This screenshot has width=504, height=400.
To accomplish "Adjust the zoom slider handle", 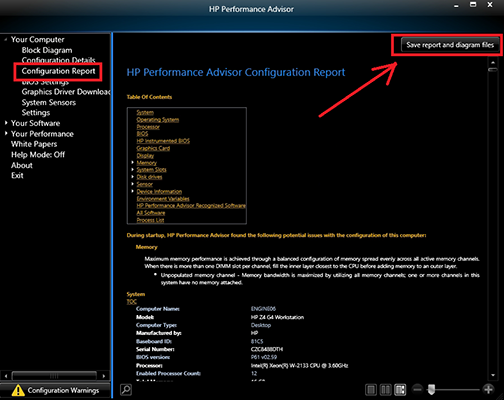I will coord(432,389).
